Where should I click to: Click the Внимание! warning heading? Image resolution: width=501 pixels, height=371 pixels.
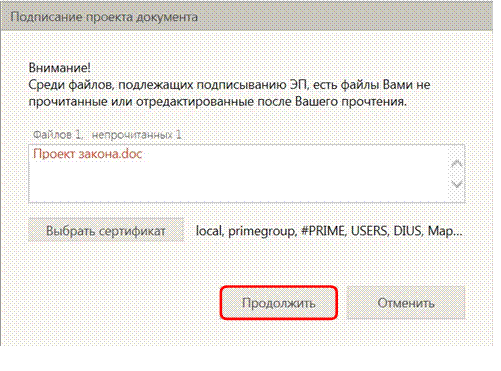coord(60,68)
